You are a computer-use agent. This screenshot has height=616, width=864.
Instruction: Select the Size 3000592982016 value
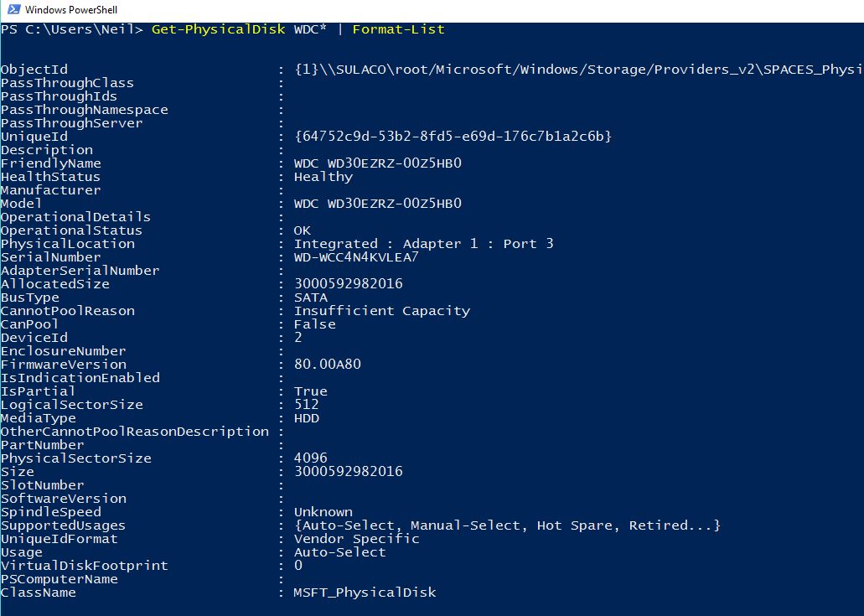[x=349, y=471]
